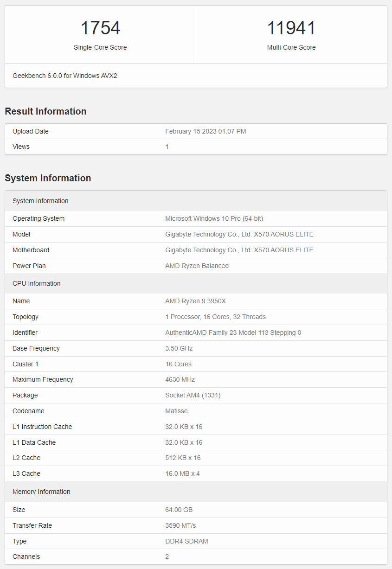Select the Matisse codename value
Viewport: 392px width, 569px height.
[x=176, y=411]
